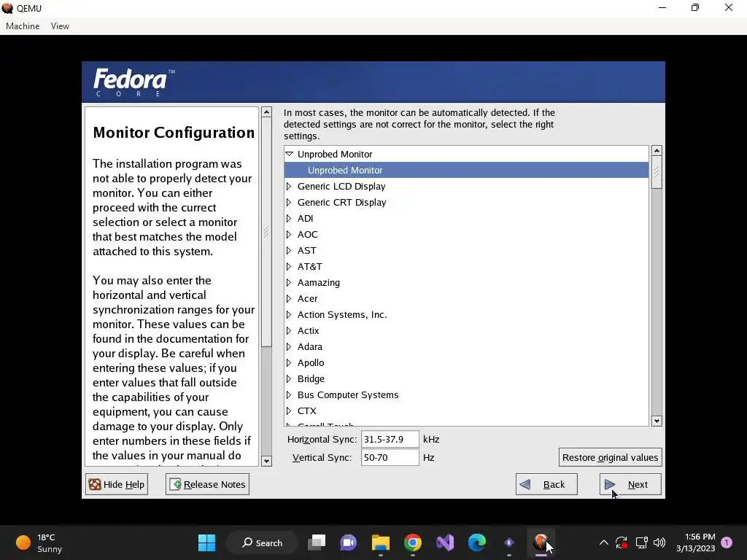
Task: Open the Release Notes
Action: click(207, 484)
